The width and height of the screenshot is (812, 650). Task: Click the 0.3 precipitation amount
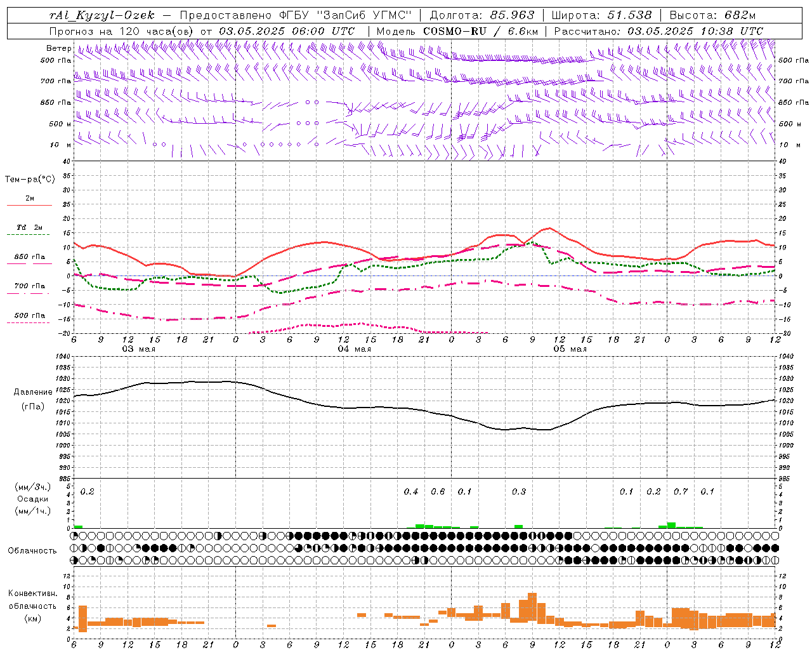[x=519, y=492]
